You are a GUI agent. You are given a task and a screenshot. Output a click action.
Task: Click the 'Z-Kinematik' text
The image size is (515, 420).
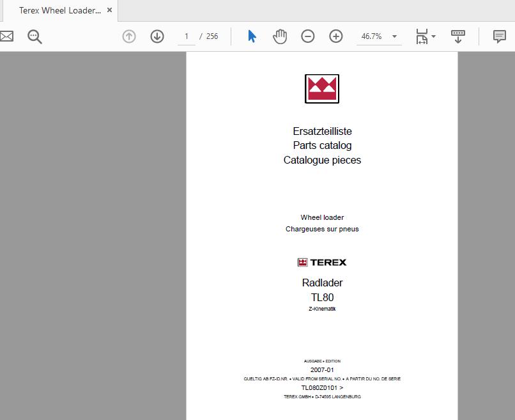point(322,309)
